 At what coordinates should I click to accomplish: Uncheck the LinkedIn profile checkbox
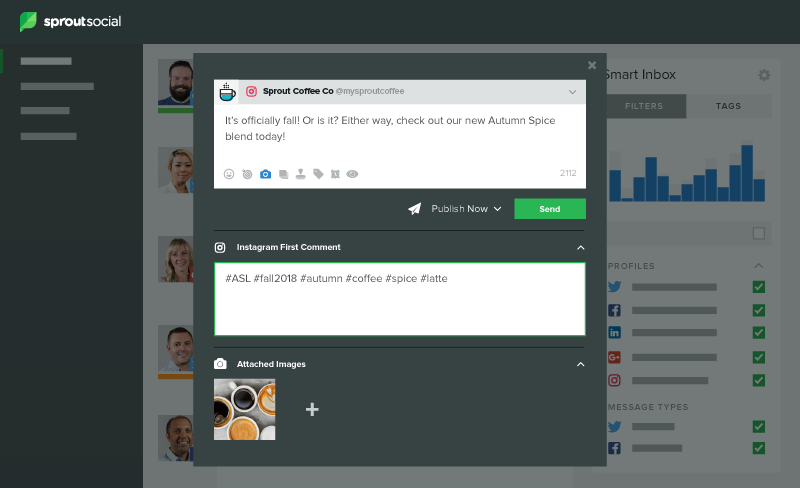tap(759, 333)
